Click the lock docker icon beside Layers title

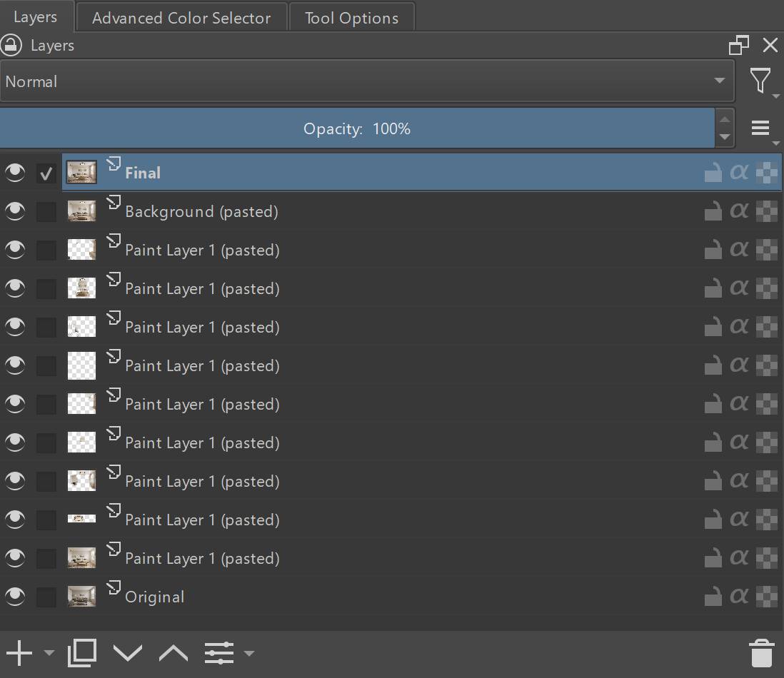(11, 46)
